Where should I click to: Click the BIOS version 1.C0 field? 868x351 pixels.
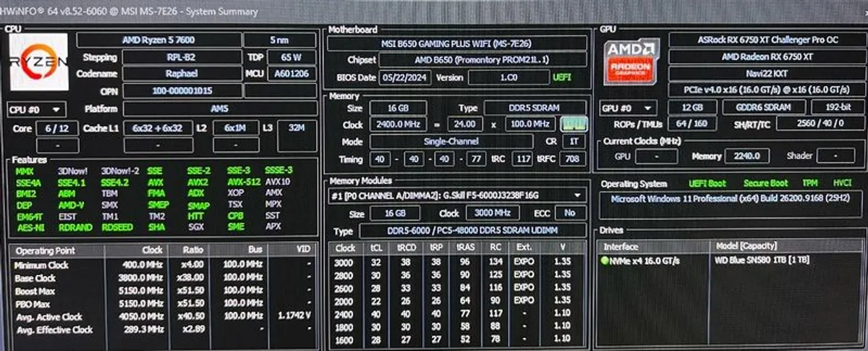508,77
